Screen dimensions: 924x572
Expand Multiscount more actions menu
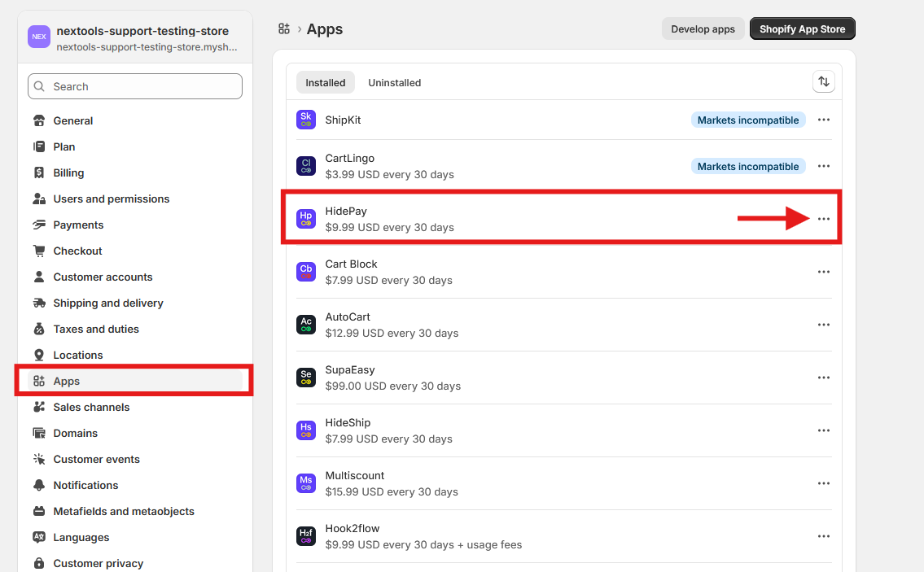click(823, 483)
